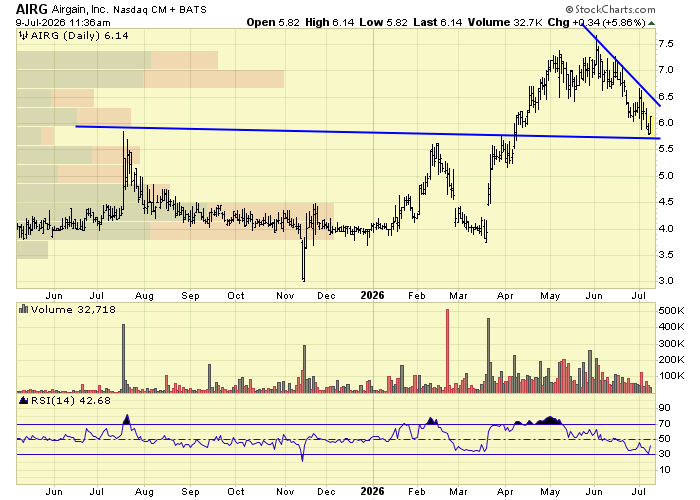700x500 pixels.
Task: Click the 300K volume axis label
Action: tap(671, 344)
